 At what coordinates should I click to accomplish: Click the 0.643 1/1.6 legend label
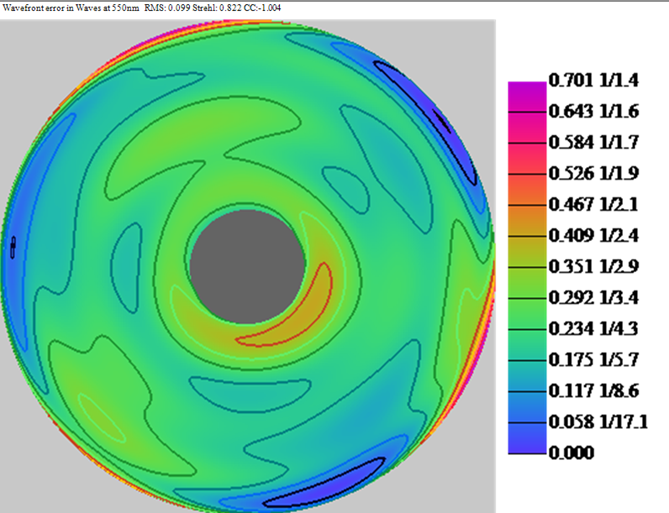(593, 111)
